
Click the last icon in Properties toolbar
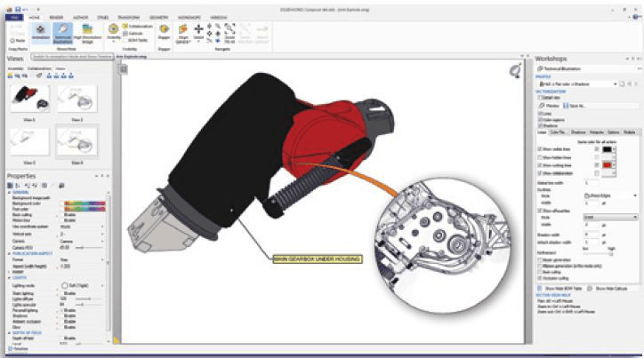pyautogui.click(x=61, y=186)
